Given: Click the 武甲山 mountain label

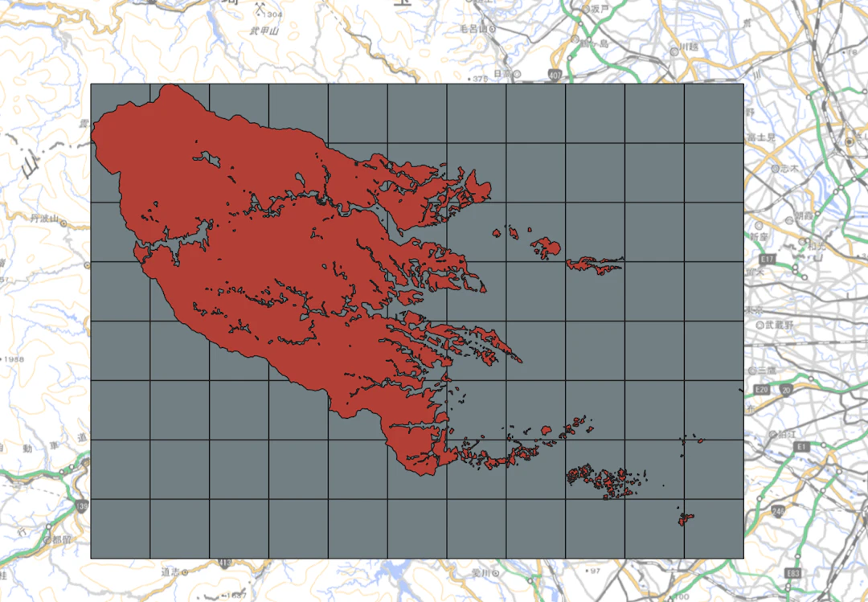Looking at the screenshot, I should [x=264, y=31].
